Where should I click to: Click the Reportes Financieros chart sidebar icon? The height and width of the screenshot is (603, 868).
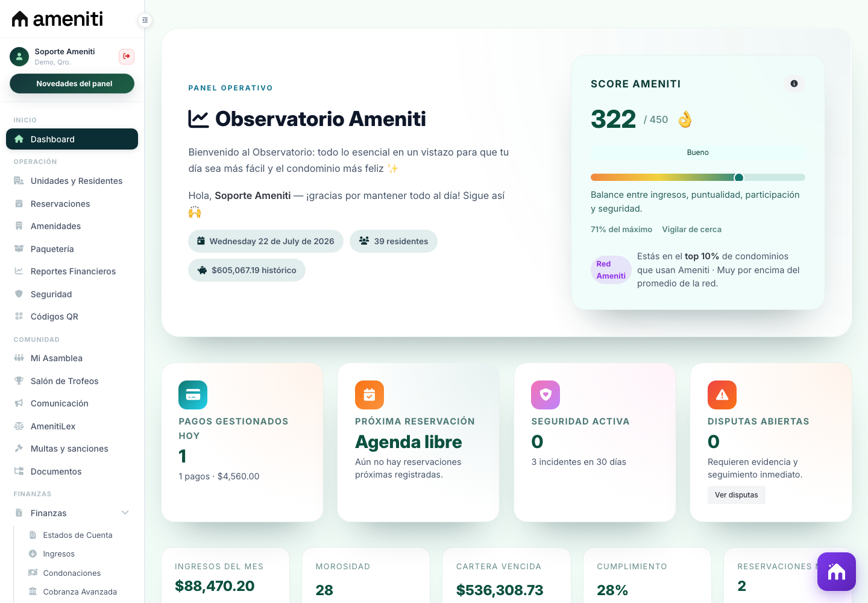pyautogui.click(x=19, y=271)
